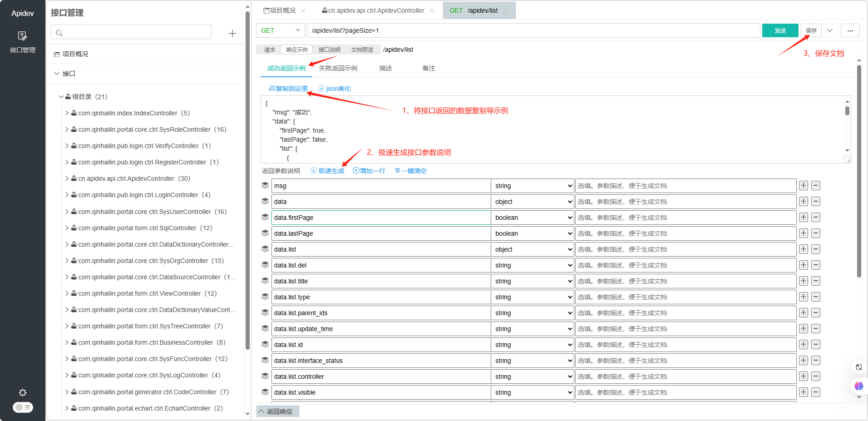
Task: Open the more options (...) icon at top right
Action: [850, 30]
